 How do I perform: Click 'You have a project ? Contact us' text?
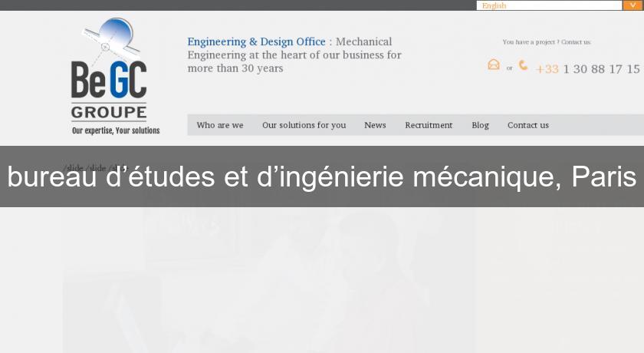pos(546,42)
